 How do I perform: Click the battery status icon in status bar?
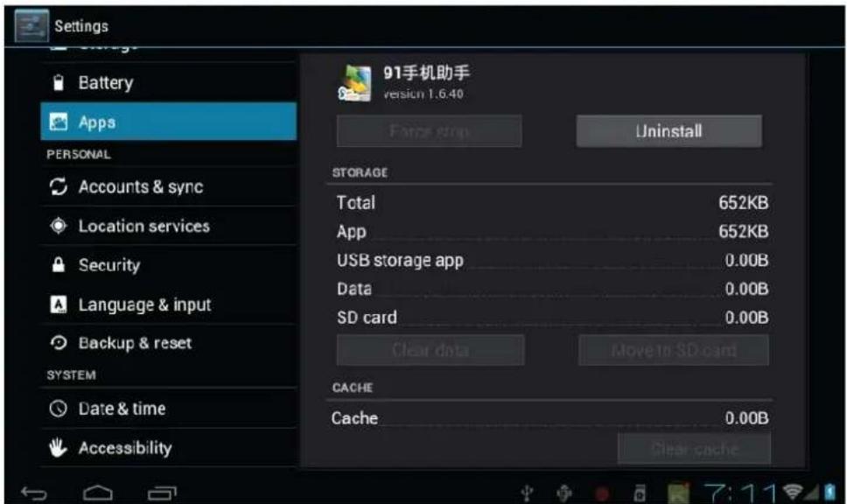click(x=830, y=492)
